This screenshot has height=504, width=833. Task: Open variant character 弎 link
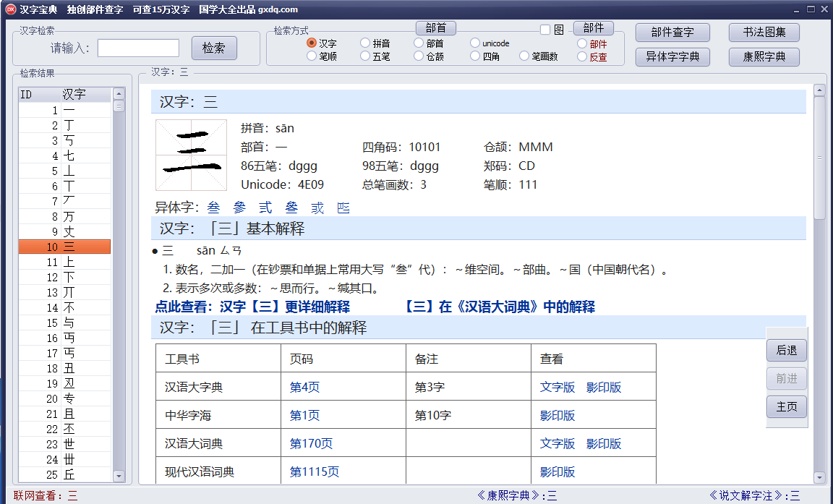pyautogui.click(x=265, y=208)
